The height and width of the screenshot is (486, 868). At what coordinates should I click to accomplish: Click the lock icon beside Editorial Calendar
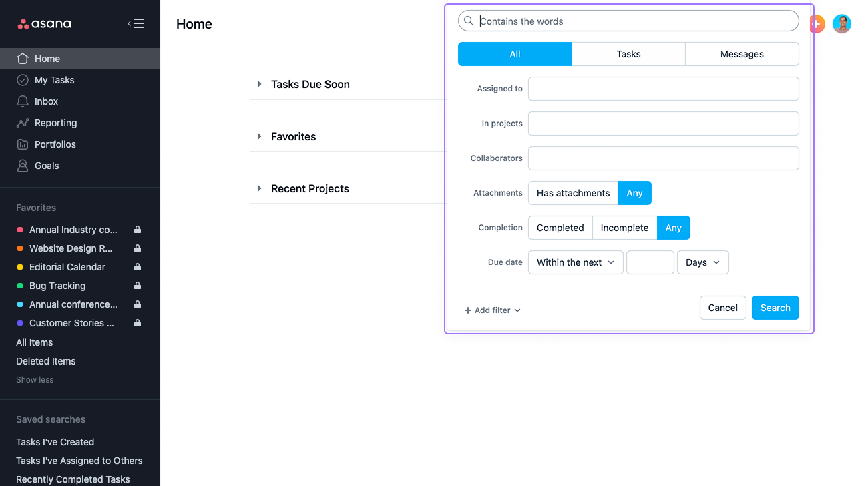pyautogui.click(x=138, y=267)
